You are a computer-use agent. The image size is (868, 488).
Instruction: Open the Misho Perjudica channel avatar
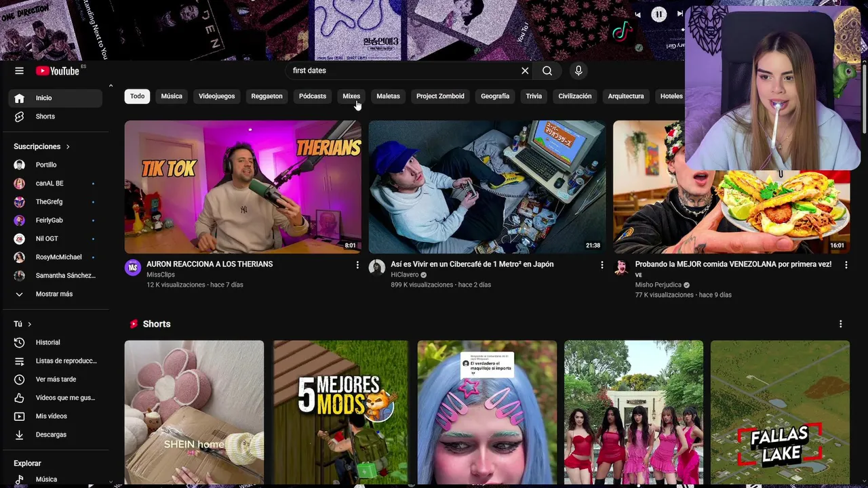point(621,268)
